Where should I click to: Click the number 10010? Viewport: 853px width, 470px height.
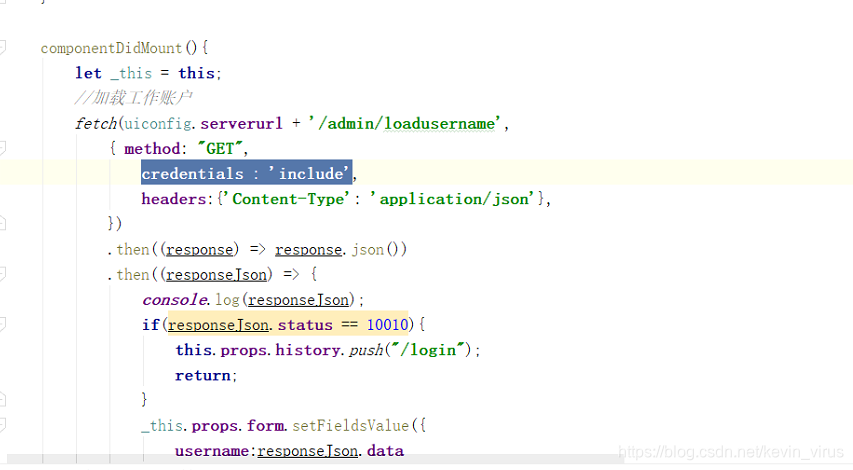(x=387, y=325)
